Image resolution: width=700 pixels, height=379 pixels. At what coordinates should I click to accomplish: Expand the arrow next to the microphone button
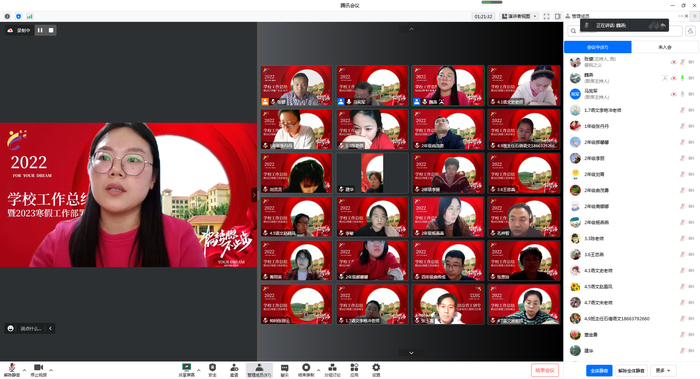(x=24, y=370)
